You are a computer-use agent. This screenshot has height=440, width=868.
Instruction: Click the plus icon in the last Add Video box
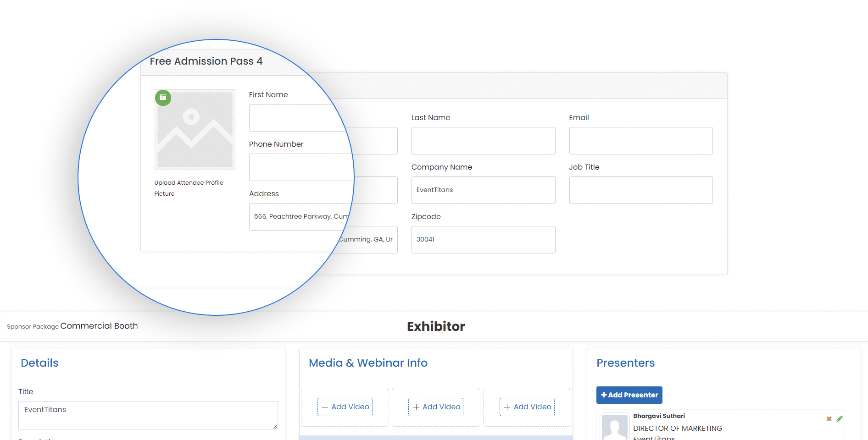pyautogui.click(x=506, y=407)
